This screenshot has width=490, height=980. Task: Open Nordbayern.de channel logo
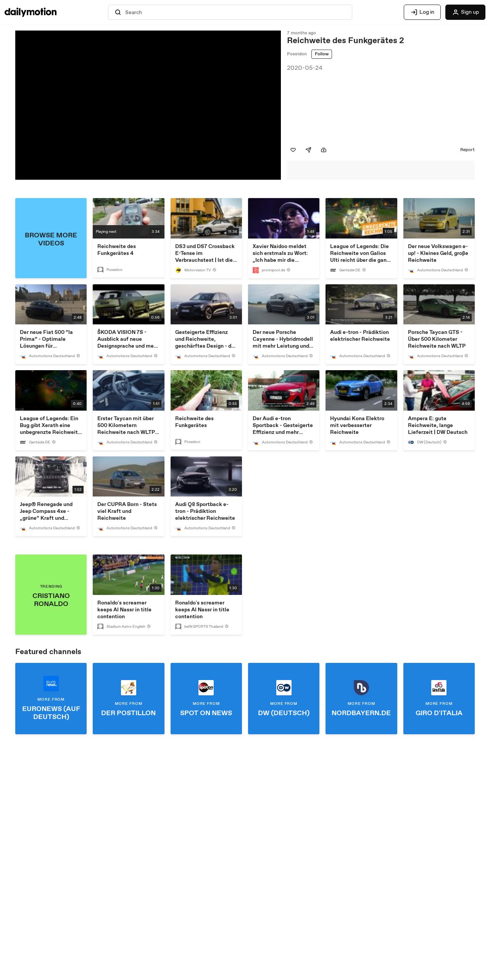pos(361,688)
